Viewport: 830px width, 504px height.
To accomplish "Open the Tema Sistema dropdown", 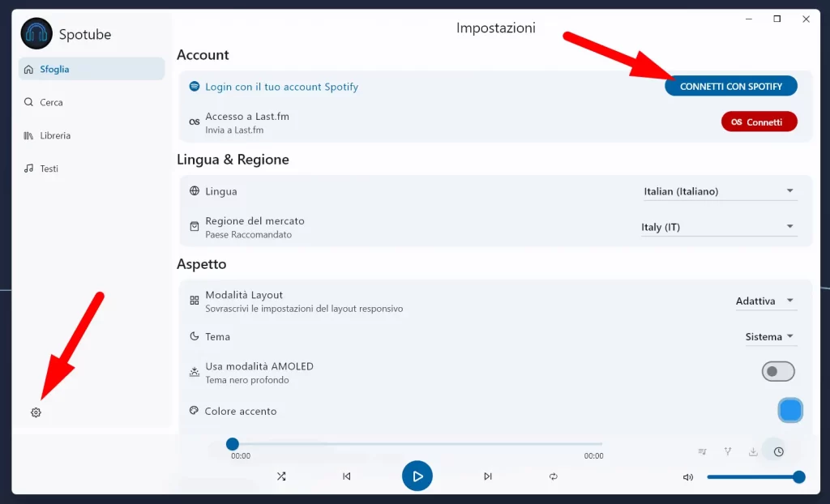I will [771, 337].
